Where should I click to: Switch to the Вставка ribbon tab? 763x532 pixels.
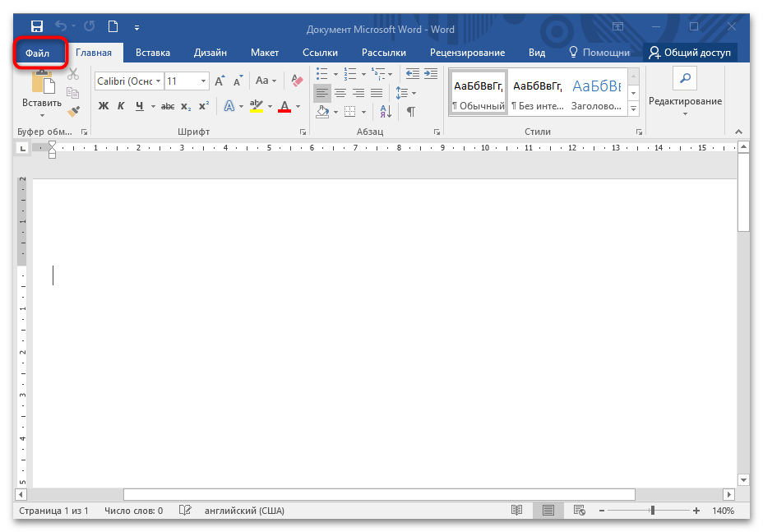[x=152, y=53]
